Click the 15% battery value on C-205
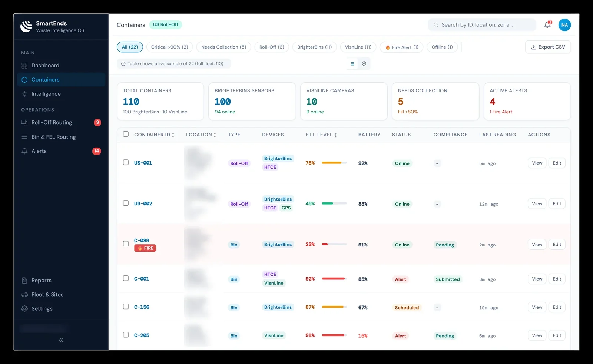Image resolution: width=593 pixels, height=364 pixels. (x=363, y=336)
